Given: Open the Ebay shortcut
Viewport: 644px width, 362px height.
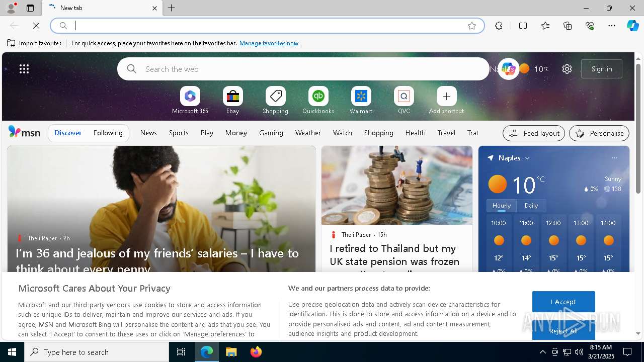Looking at the screenshot, I should [x=233, y=101].
